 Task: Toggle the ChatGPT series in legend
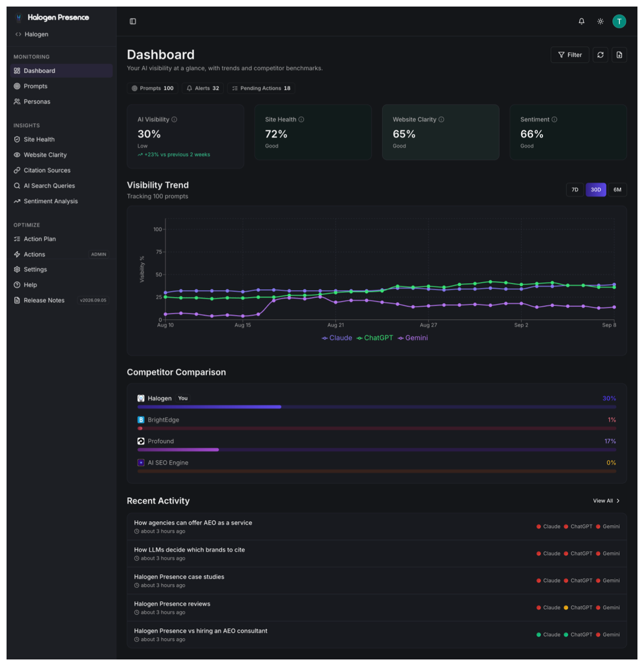(374, 338)
